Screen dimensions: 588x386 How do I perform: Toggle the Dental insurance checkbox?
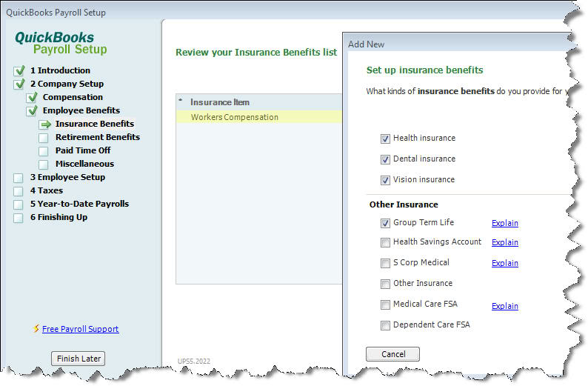point(385,159)
